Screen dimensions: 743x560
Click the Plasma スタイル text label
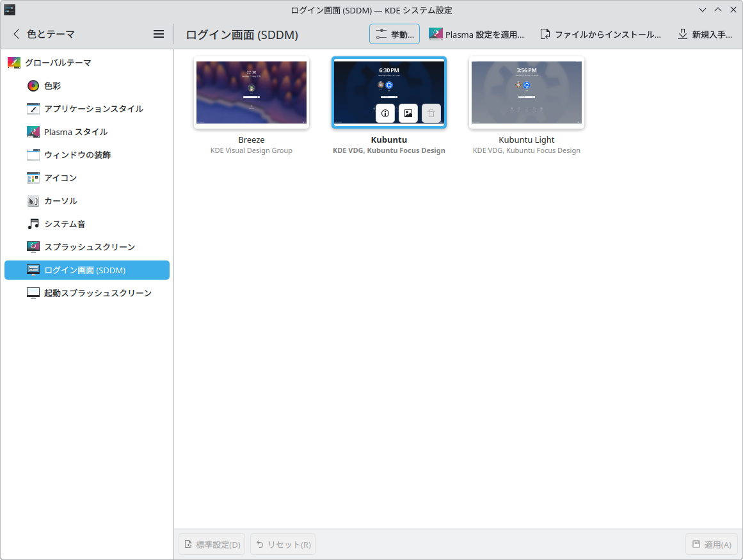point(76,132)
